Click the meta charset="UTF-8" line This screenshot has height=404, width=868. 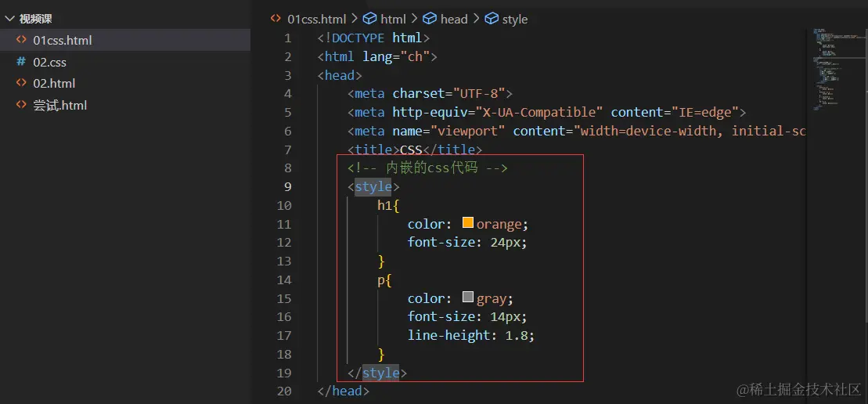430,93
